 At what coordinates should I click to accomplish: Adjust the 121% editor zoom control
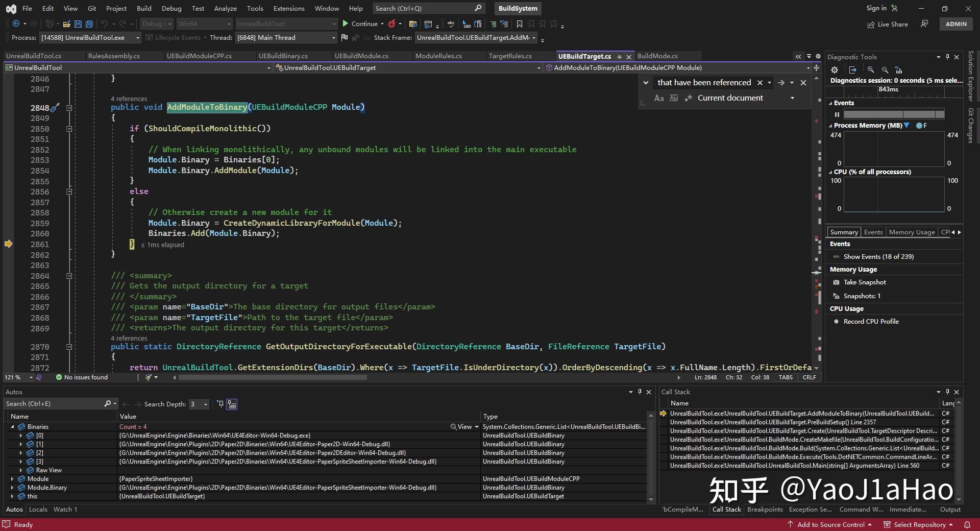coord(18,377)
